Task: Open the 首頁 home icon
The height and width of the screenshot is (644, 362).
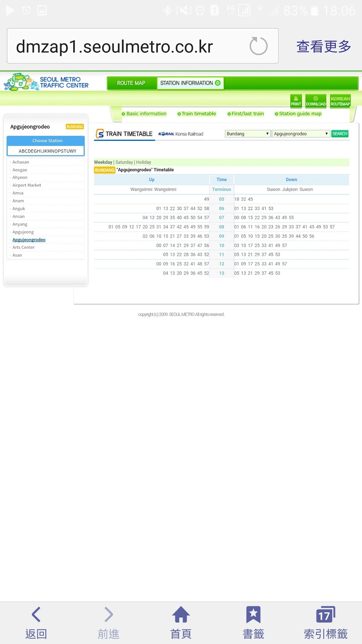Action: pyautogui.click(x=181, y=623)
